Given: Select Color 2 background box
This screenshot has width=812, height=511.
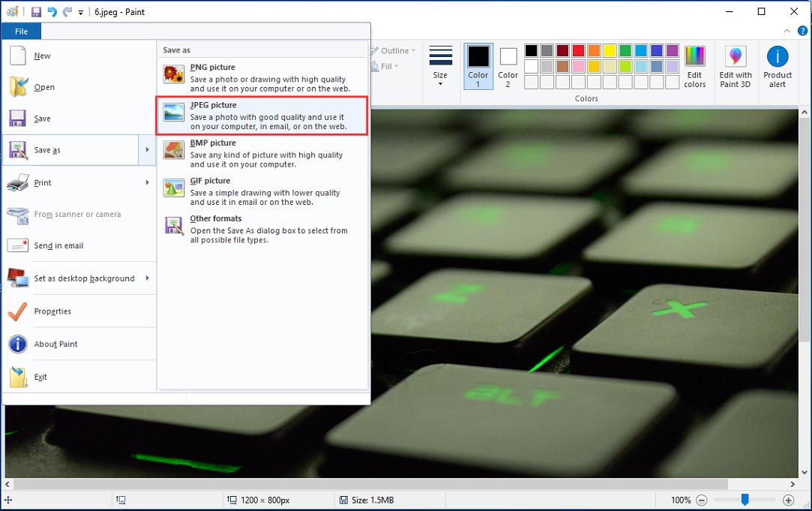Looking at the screenshot, I should [508, 66].
